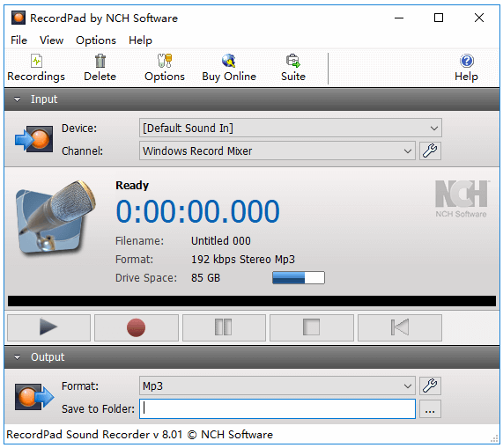Click the Input section record-in icon
Viewport: 503px width, 448px height.
(34, 139)
